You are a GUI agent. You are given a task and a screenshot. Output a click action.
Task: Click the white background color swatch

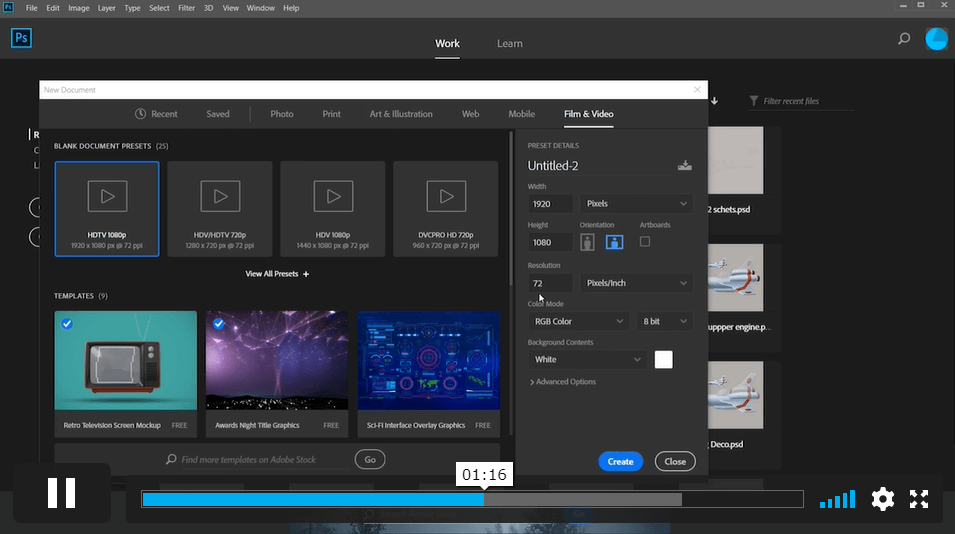pos(664,360)
